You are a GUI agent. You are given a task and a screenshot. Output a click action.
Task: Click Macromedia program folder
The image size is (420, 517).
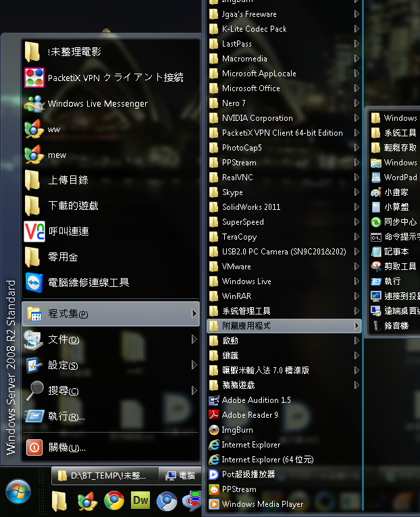(x=284, y=59)
